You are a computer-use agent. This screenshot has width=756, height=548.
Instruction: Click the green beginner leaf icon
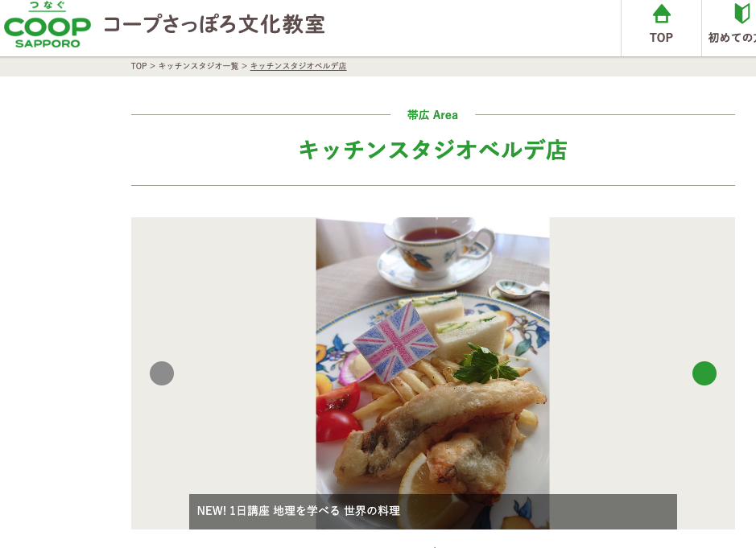(x=742, y=14)
